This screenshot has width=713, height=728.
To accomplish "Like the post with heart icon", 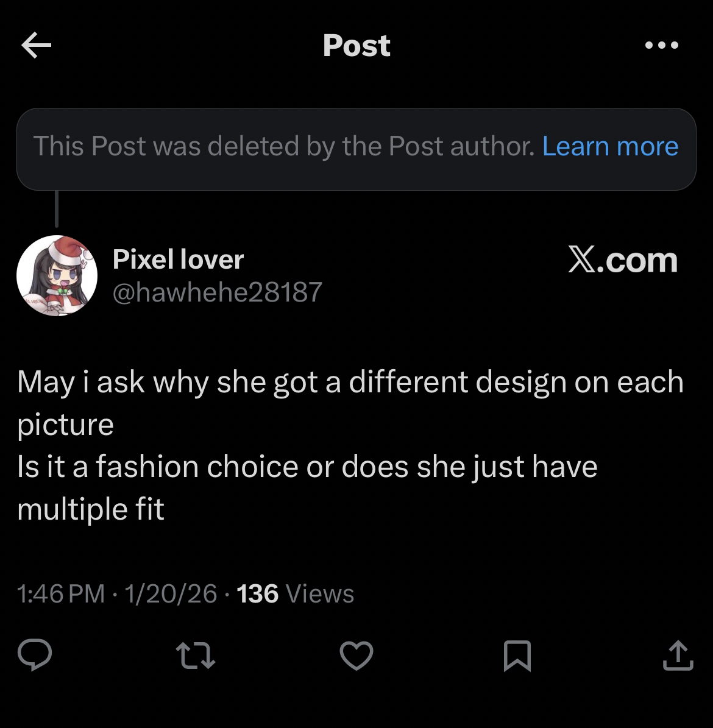I will [356, 657].
